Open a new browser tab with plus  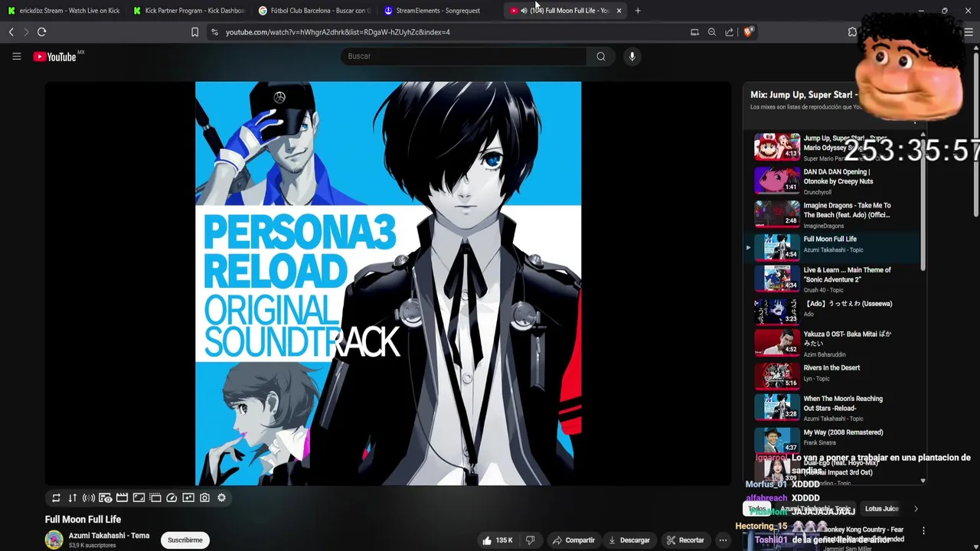coord(638,11)
